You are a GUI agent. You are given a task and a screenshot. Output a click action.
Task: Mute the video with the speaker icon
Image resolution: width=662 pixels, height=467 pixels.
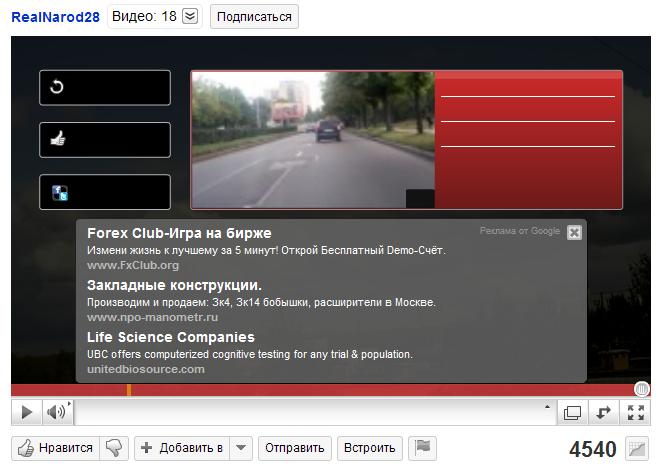coord(57,411)
